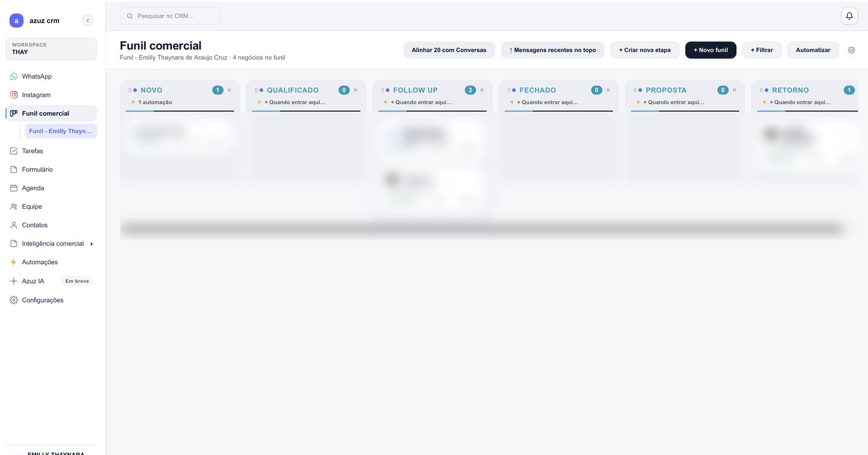The height and width of the screenshot is (455, 868).
Task: Open the THAY workspace selector
Action: (51, 49)
